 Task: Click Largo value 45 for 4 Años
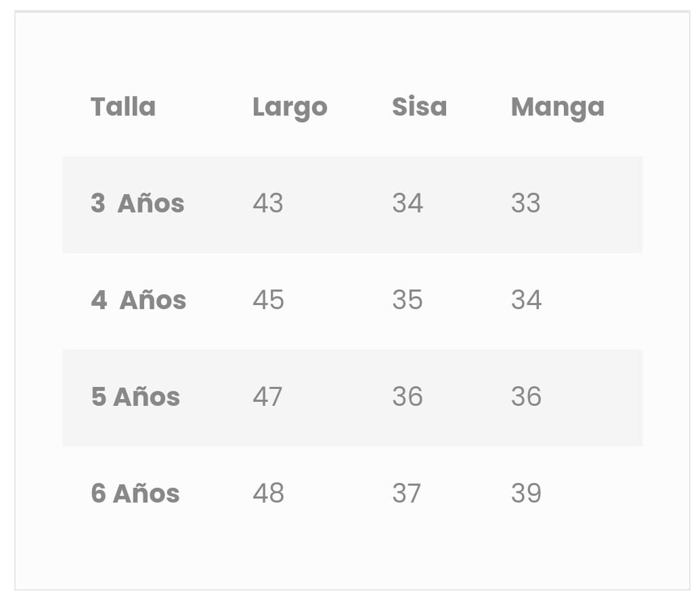tap(268, 300)
